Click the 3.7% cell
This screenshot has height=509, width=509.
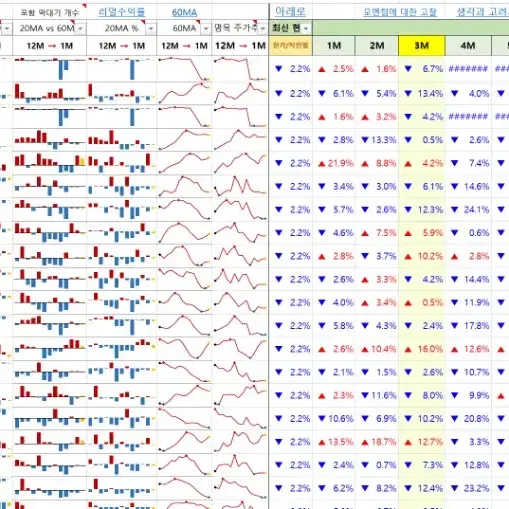click(377, 256)
